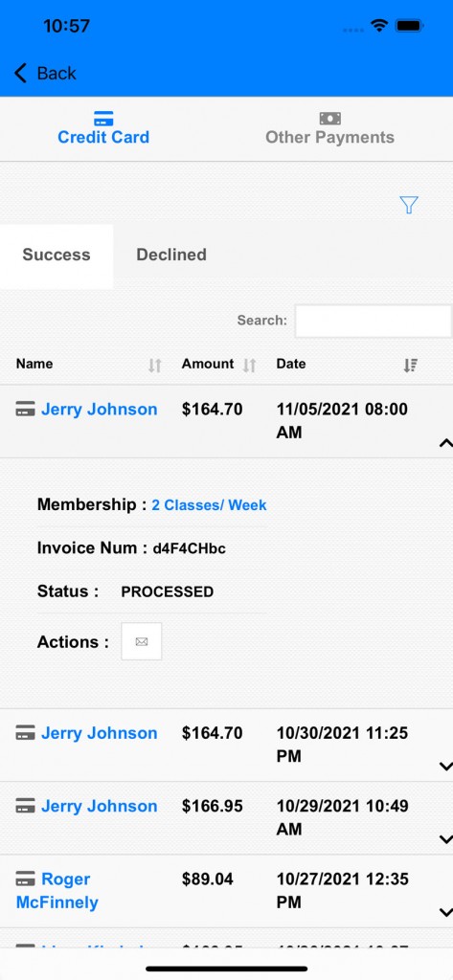Expand the 10/30/2021 payment row

coord(445,766)
